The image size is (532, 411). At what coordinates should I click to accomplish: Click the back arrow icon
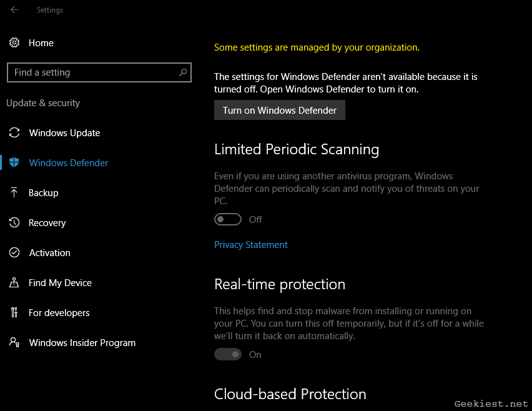(x=14, y=10)
